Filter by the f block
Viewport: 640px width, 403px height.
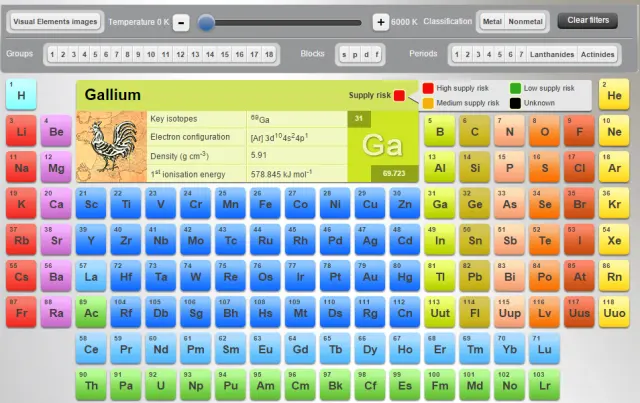[x=377, y=54]
